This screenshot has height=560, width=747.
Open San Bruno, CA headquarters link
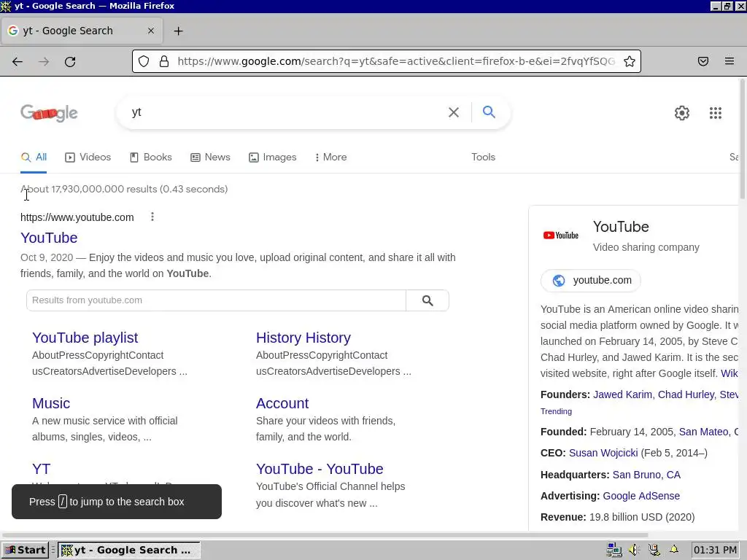[x=646, y=475]
